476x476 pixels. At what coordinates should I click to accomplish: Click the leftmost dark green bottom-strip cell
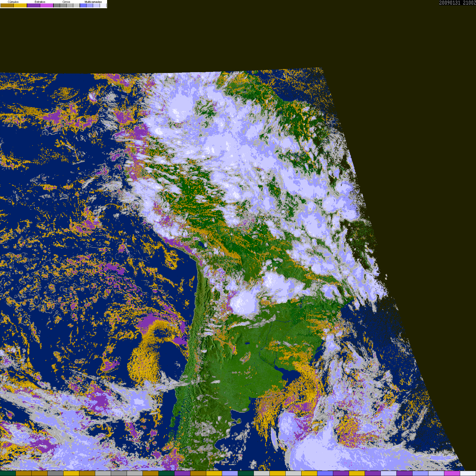(x=8, y=473)
